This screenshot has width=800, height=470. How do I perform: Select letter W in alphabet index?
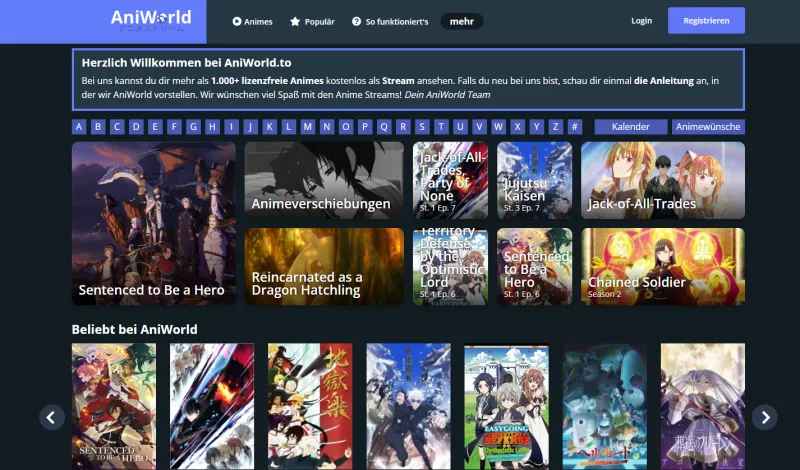(x=498, y=127)
